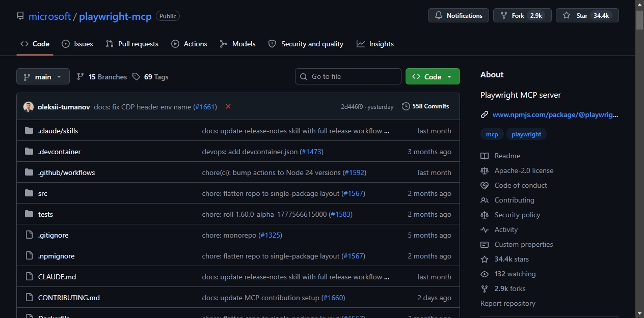Viewport: 644px width, 318px height.
Task: Click the failed status X on latest commit
Action: coord(228,106)
